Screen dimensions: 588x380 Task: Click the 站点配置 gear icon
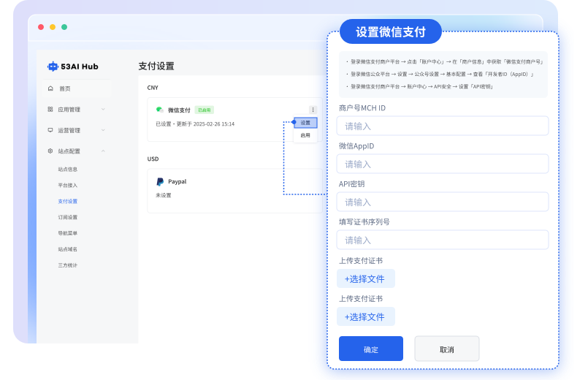50,151
